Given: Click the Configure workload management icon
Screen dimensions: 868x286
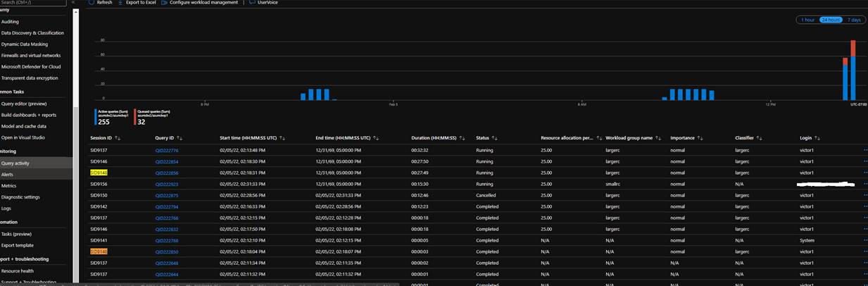Looking at the screenshot, I should coord(164,3).
